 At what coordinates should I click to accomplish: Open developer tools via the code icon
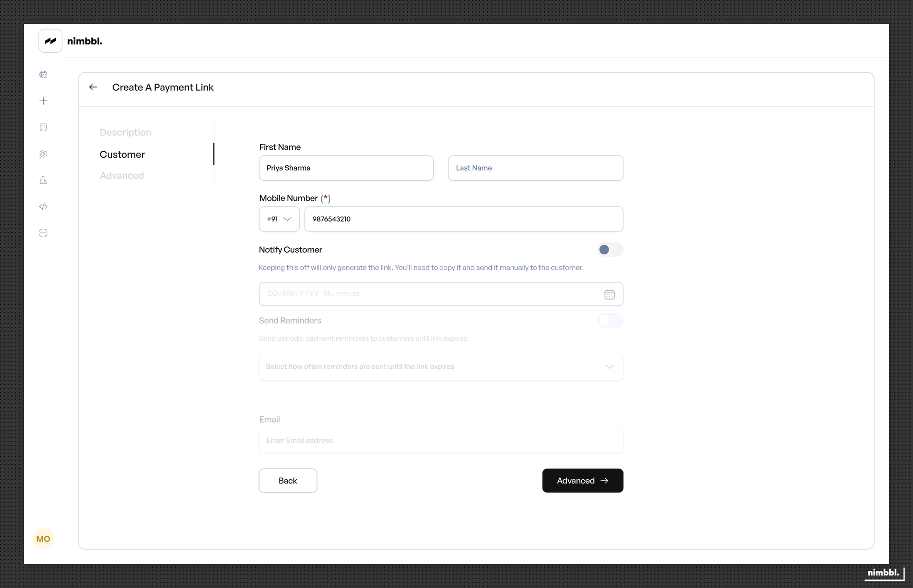coord(43,206)
